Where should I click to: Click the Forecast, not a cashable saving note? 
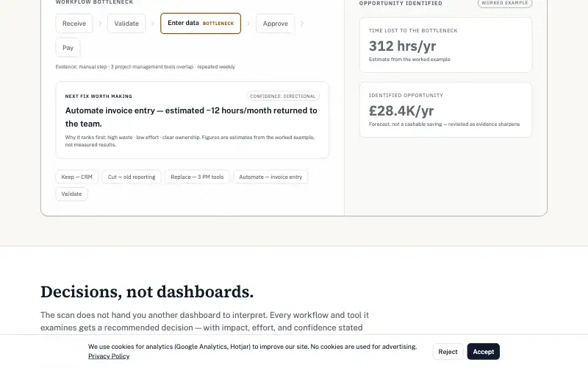pyautogui.click(x=444, y=124)
